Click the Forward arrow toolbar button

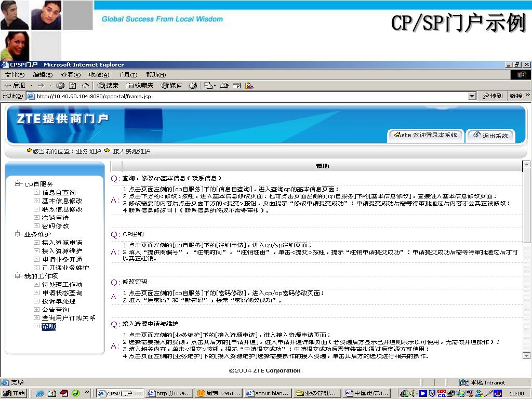(41, 86)
